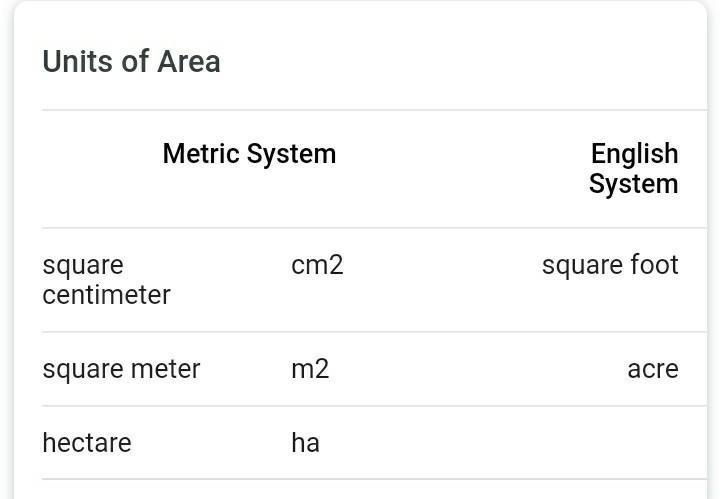
Task: Click the square meter cell
Action: point(121,369)
